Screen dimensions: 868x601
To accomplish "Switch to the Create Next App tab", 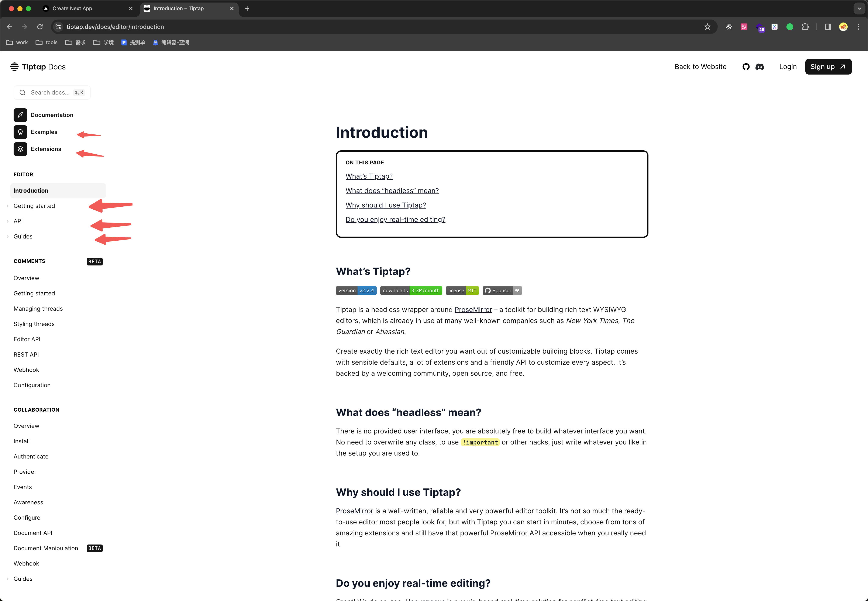I will 89,8.
